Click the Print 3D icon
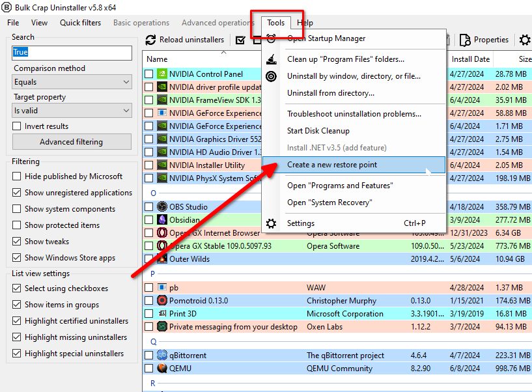The height and width of the screenshot is (392, 532). coord(162,314)
